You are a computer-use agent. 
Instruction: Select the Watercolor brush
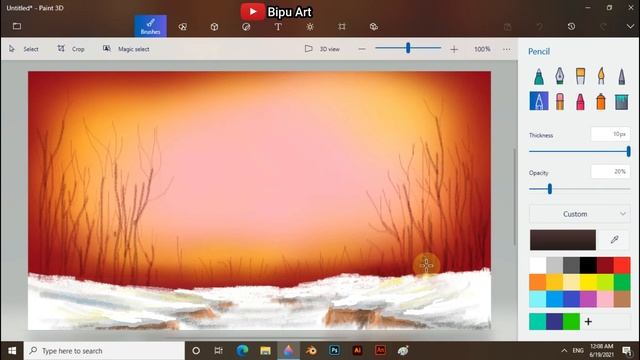[x=601, y=76]
